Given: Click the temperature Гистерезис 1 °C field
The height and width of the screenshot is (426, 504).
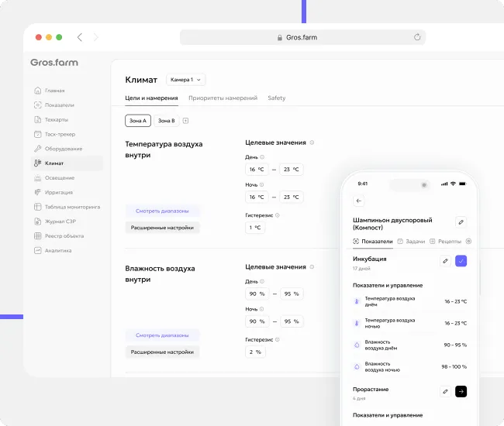Looking at the screenshot, I should coord(254,228).
